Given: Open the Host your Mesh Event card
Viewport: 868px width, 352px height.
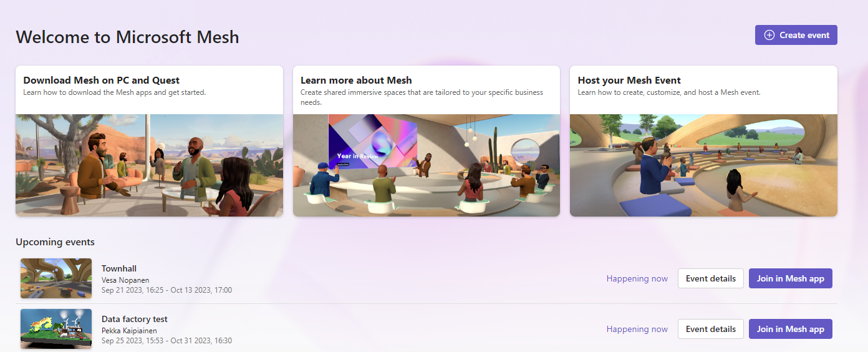Looking at the screenshot, I should point(703,141).
